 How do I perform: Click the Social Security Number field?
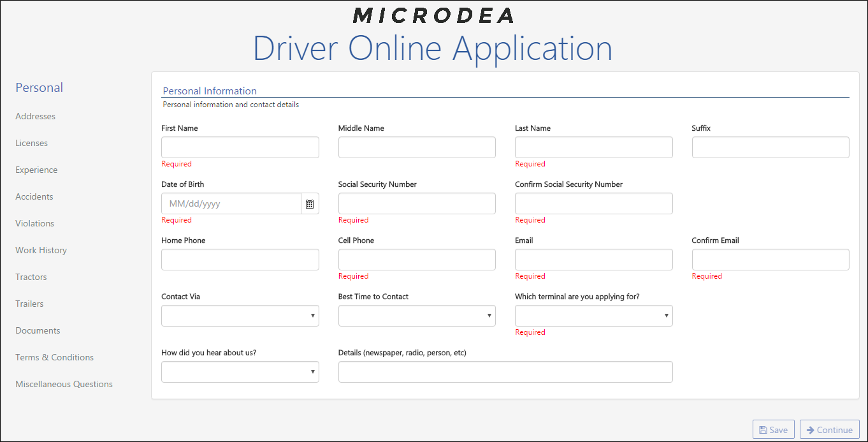pyautogui.click(x=417, y=203)
